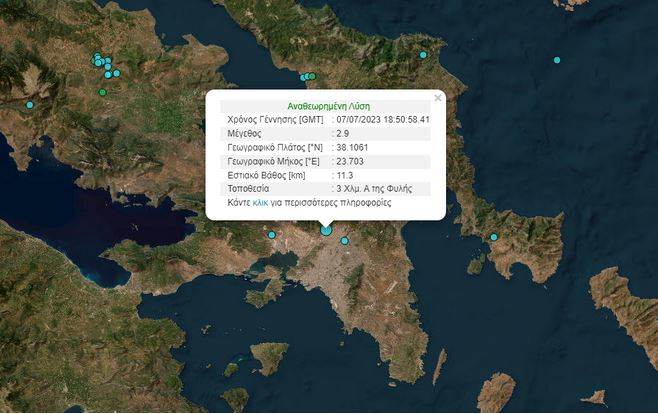Image resolution: width=658 pixels, height=414 pixels.
Task: Select the green marker on the coast above popup
Action: 311,77
